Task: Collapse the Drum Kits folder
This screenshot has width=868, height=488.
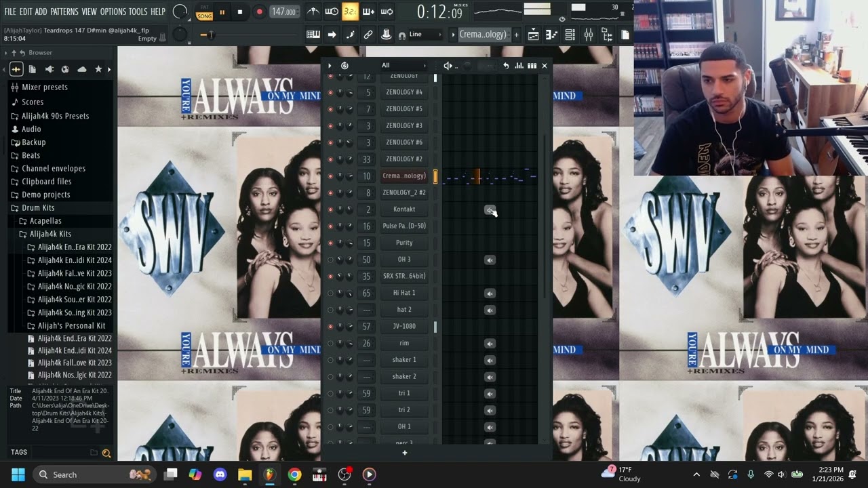Action: click(x=38, y=207)
